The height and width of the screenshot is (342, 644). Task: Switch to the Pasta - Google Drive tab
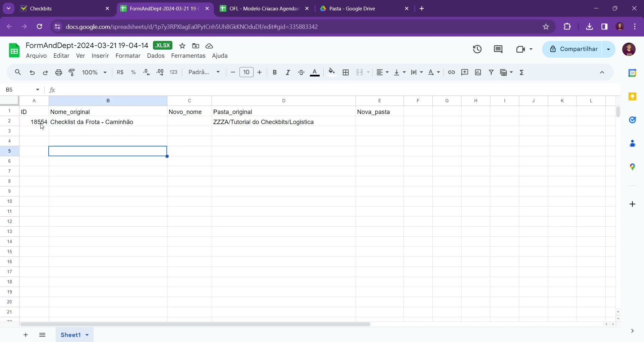(x=364, y=9)
